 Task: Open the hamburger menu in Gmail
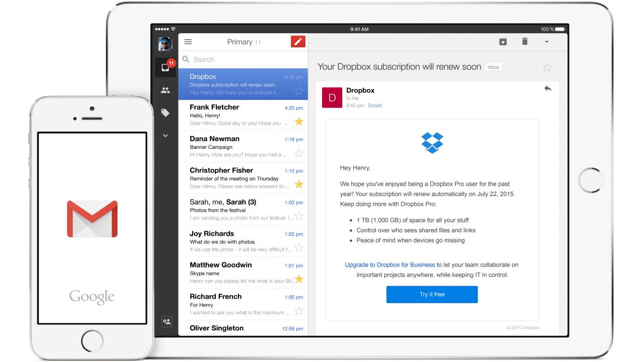pyautogui.click(x=188, y=42)
